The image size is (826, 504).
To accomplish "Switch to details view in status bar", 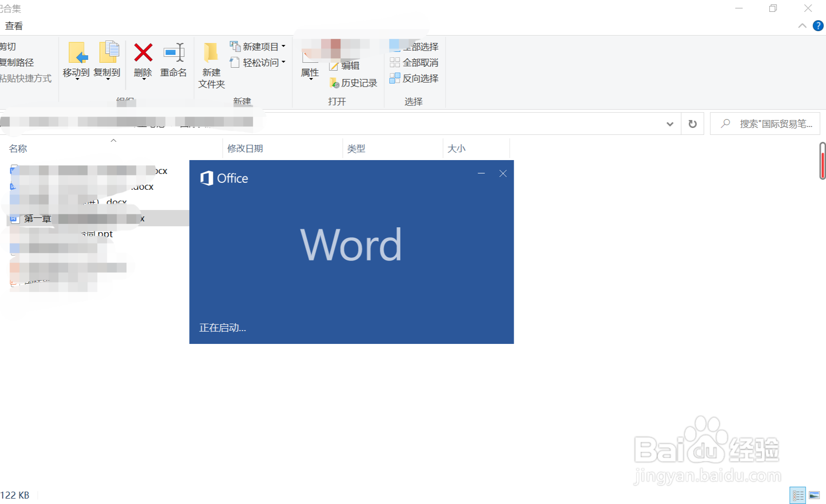I will tap(797, 495).
